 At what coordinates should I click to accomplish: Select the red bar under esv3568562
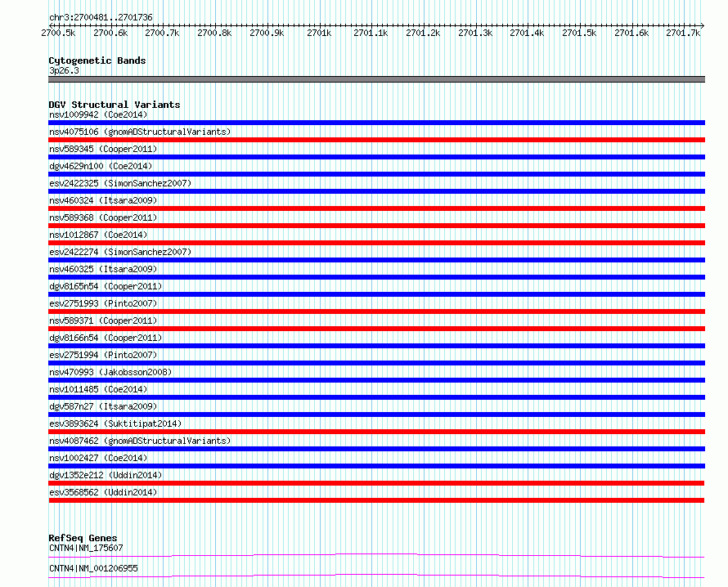coord(376,500)
